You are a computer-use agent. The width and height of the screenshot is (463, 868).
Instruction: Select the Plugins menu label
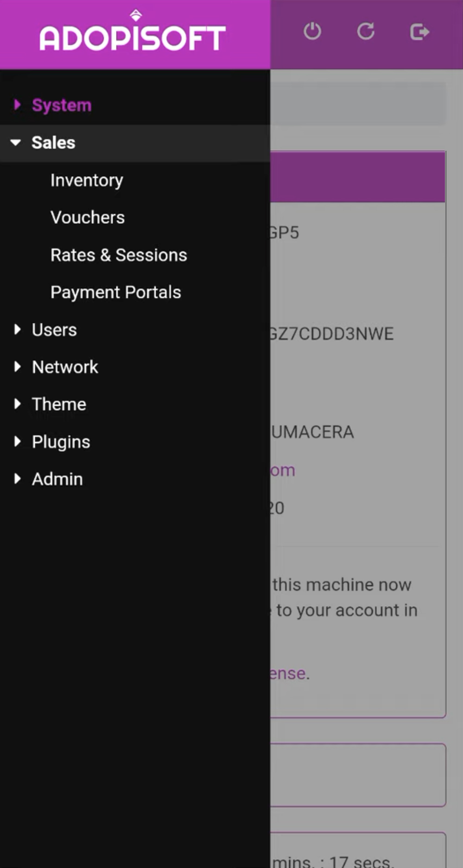(x=61, y=442)
